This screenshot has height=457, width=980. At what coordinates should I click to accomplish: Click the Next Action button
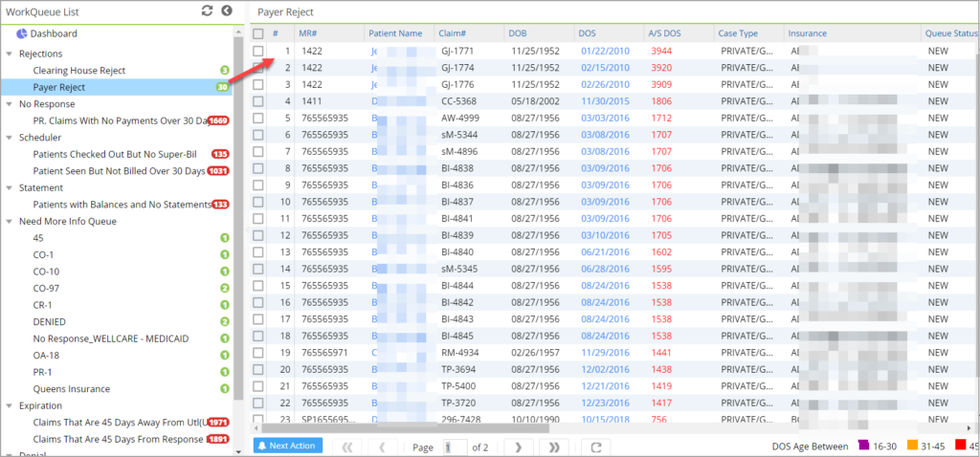[x=288, y=446]
